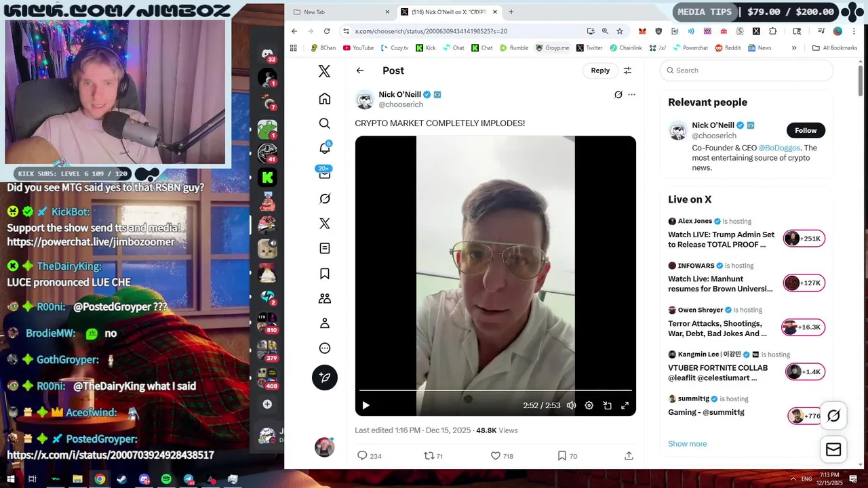Open reply sort filter icon beside Reply
The image size is (868, 488).
627,70
